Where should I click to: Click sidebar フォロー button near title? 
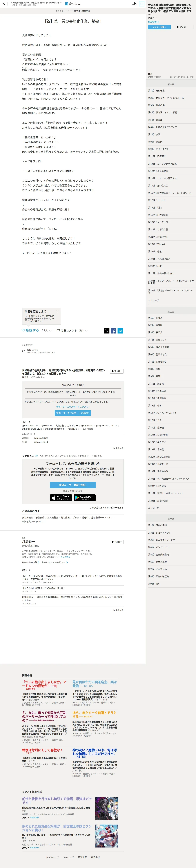(x=183, y=27)
